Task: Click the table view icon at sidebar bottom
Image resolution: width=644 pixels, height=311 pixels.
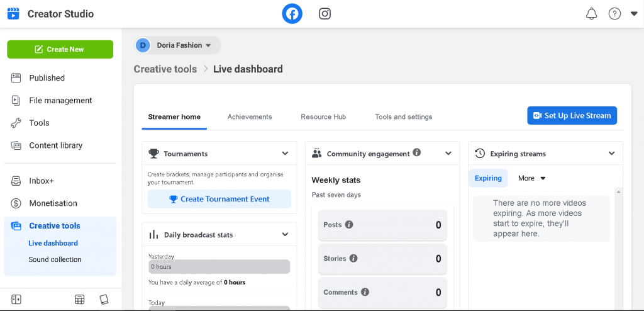Action: [80, 300]
